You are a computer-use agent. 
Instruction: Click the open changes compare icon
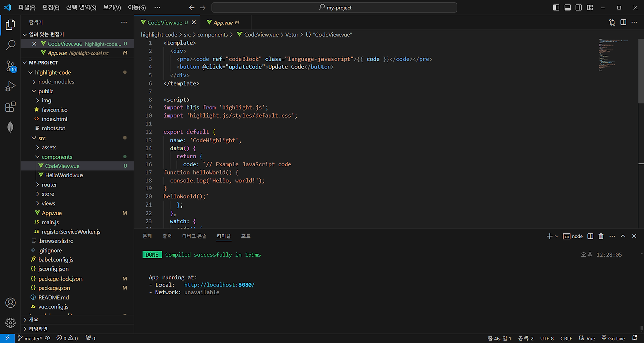pyautogui.click(x=612, y=22)
